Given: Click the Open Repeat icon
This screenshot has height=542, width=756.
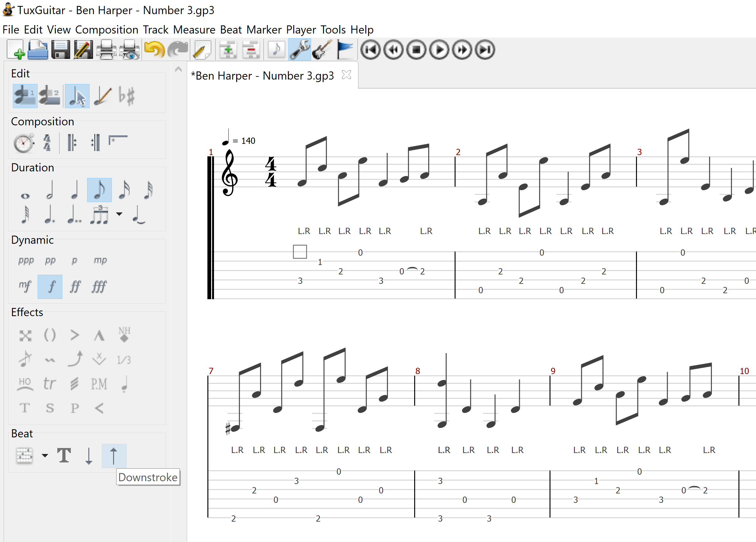Looking at the screenshot, I should tap(72, 143).
